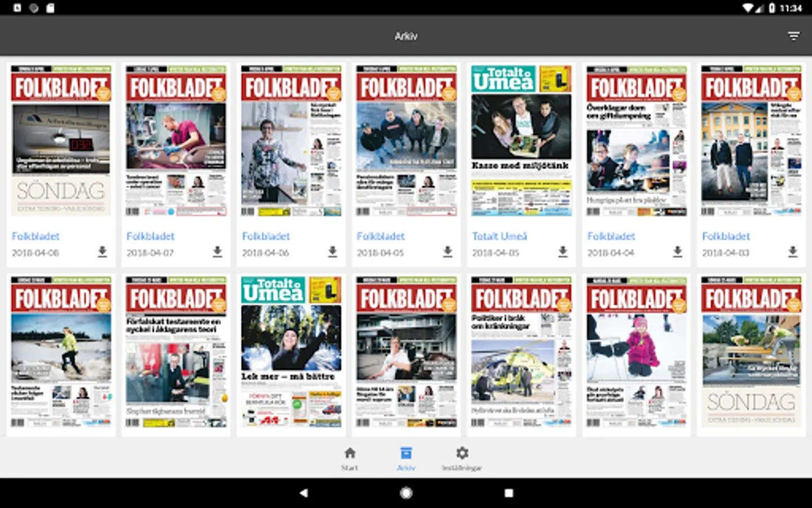Go to the Start tab

pos(350,458)
